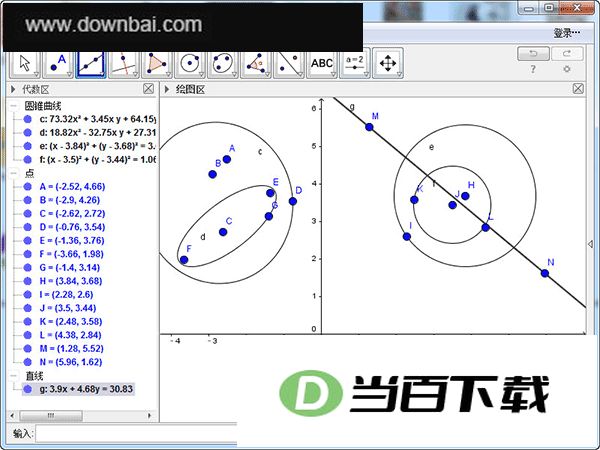Click the algebra panel horizontal scrollbar thumb

click(51, 415)
